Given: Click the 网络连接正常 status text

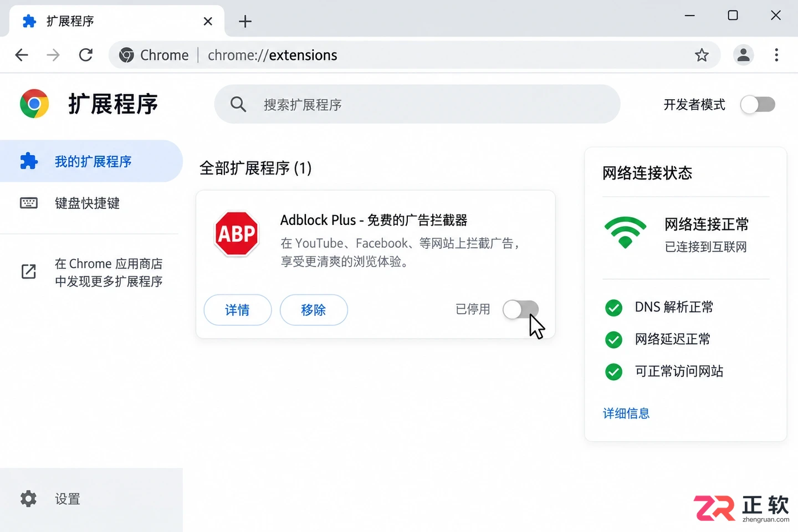Looking at the screenshot, I should pyautogui.click(x=707, y=224).
